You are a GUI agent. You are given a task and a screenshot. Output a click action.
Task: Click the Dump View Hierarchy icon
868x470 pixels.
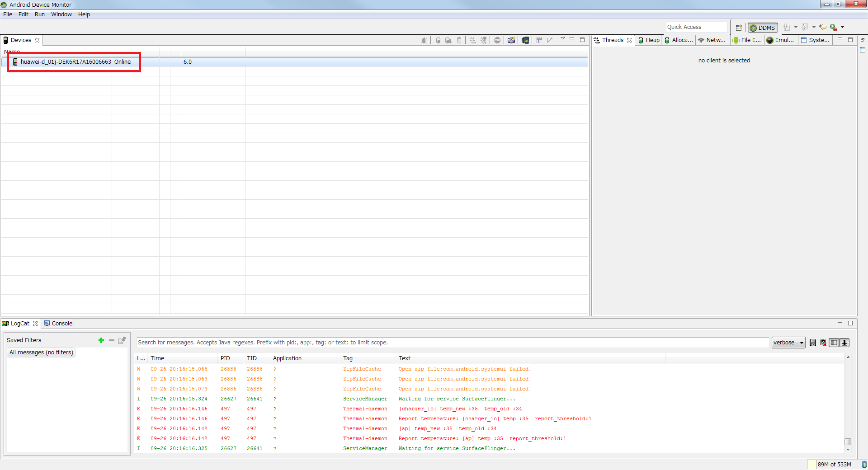tap(525, 40)
